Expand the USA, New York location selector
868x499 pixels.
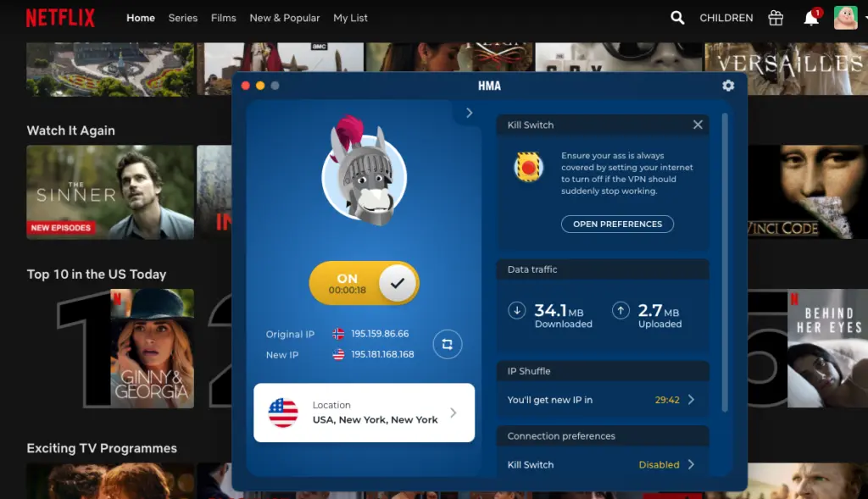click(x=364, y=413)
